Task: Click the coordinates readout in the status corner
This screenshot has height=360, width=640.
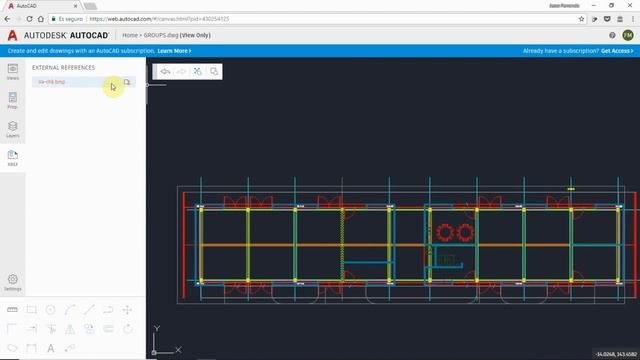Action: click(616, 354)
